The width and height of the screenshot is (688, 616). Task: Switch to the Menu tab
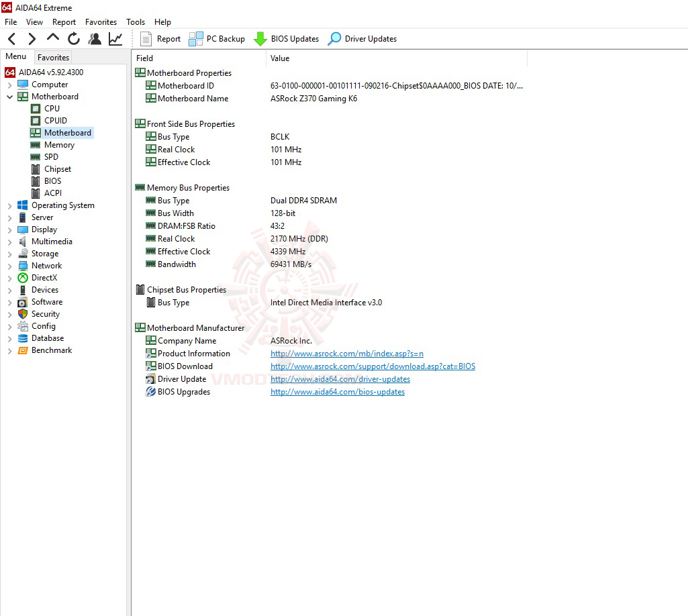(16, 56)
